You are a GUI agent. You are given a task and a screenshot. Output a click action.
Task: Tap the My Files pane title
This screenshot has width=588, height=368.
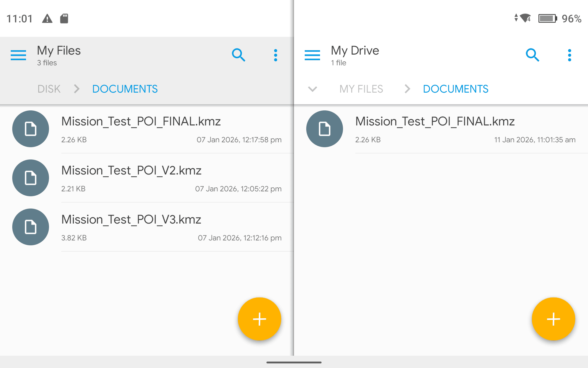point(59,51)
